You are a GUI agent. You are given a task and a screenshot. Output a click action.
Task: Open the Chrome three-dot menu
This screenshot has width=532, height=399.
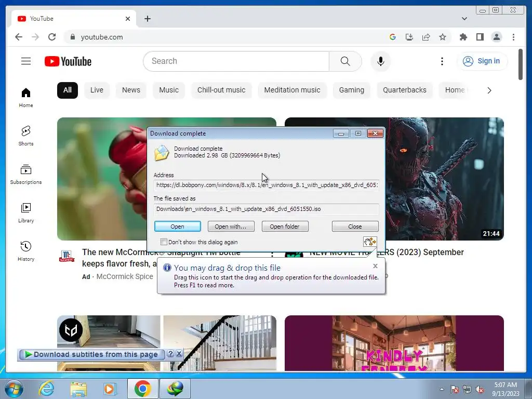[513, 37]
